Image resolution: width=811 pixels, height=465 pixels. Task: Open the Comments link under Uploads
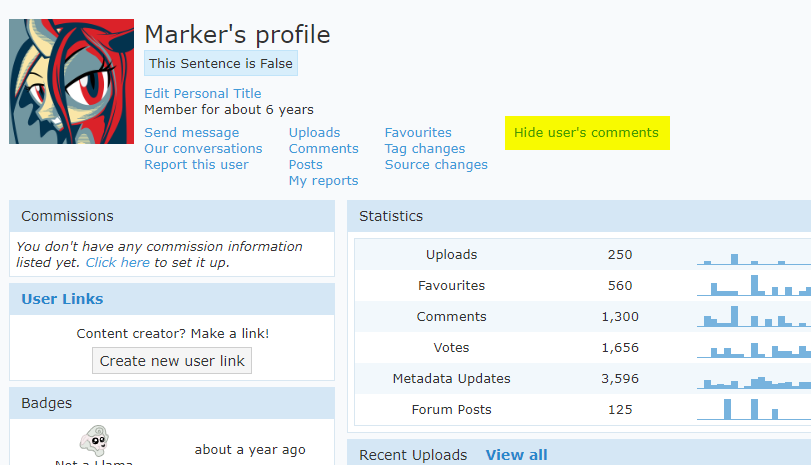[x=323, y=148]
